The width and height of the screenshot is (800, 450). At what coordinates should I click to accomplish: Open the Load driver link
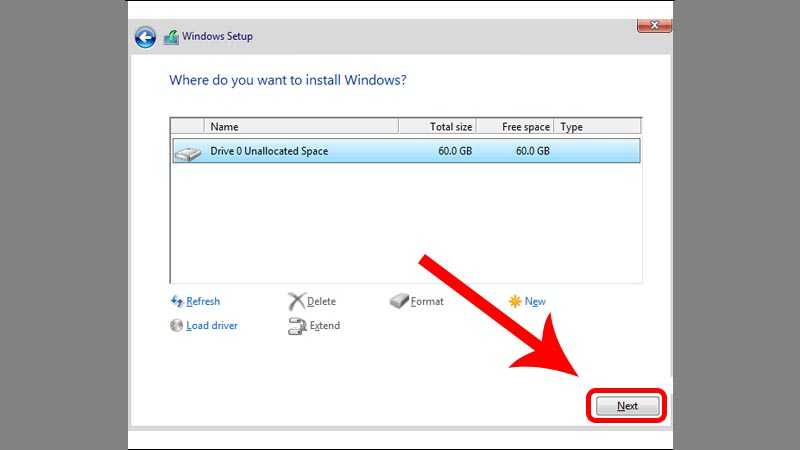point(212,326)
